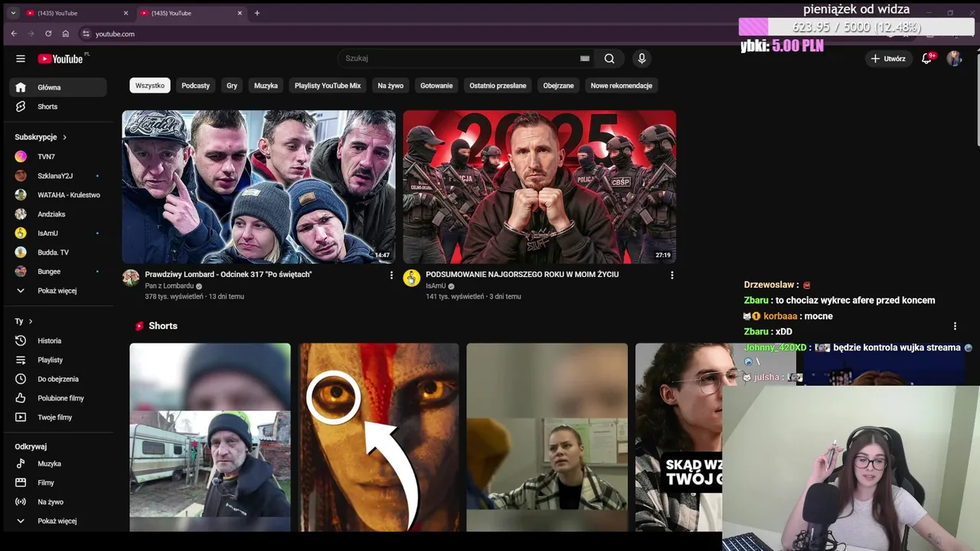Viewport: 980px width, 551px height.
Task: Expand the Subskrypcje section arrow
Action: (x=64, y=137)
